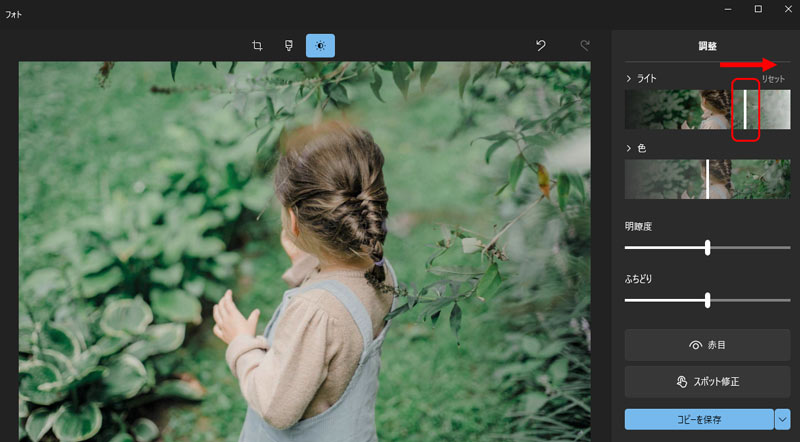Maximize the フォト window
The width and height of the screenshot is (800, 442).
pyautogui.click(x=757, y=9)
